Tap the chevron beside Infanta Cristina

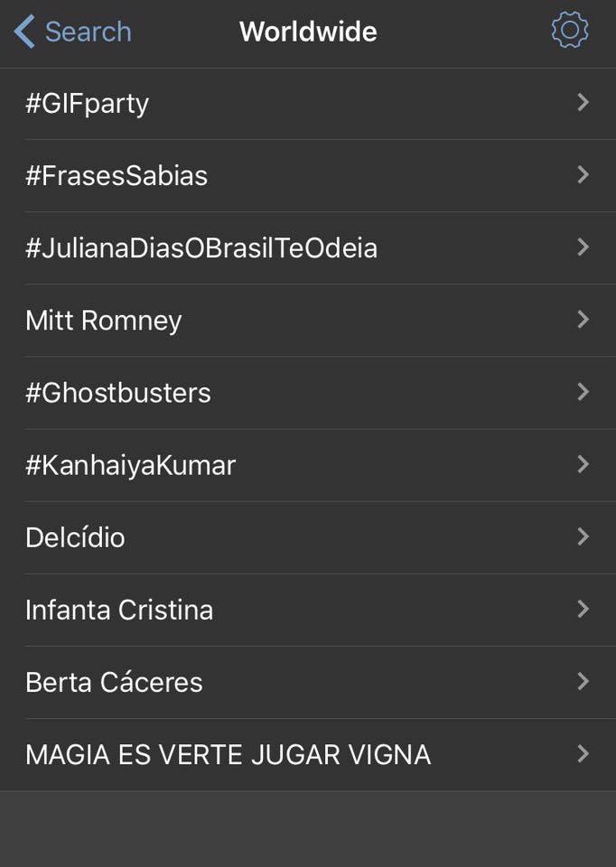[583, 609]
